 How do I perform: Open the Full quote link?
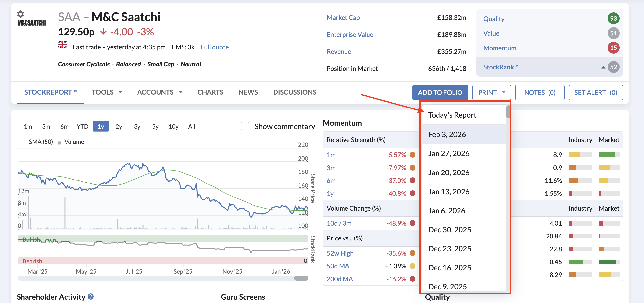[214, 47]
